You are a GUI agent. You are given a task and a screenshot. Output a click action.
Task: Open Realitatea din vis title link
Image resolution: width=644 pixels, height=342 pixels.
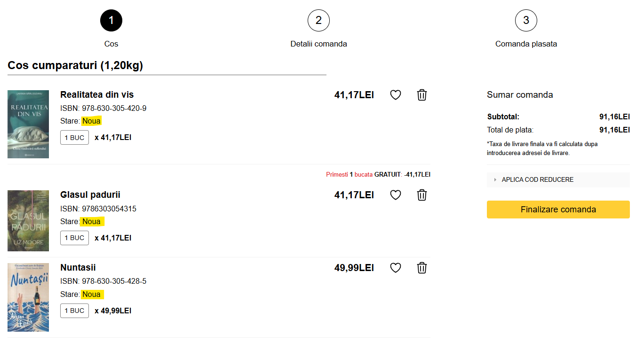tap(97, 94)
